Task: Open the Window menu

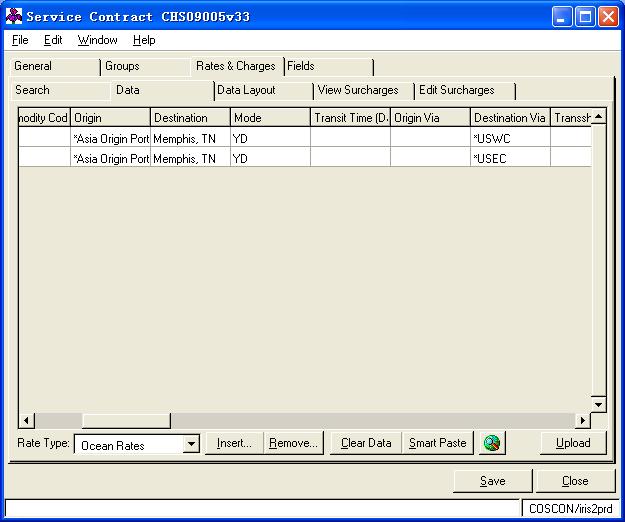Action: (x=97, y=40)
